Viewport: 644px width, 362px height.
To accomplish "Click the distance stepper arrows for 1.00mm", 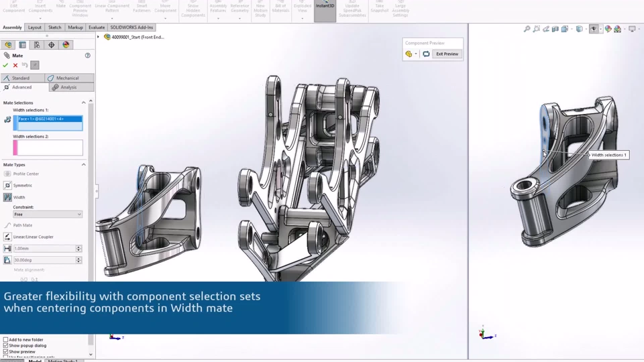I will point(78,248).
